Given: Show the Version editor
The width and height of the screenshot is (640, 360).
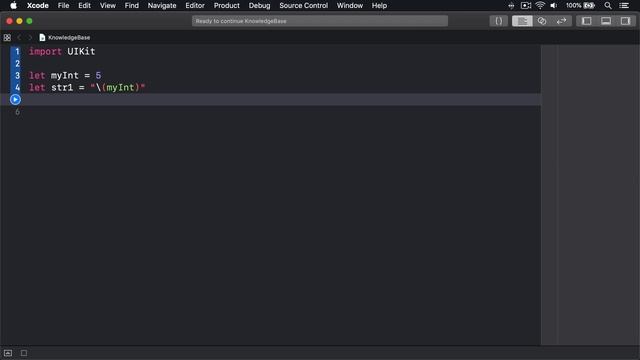Looking at the screenshot, I should [x=562, y=21].
